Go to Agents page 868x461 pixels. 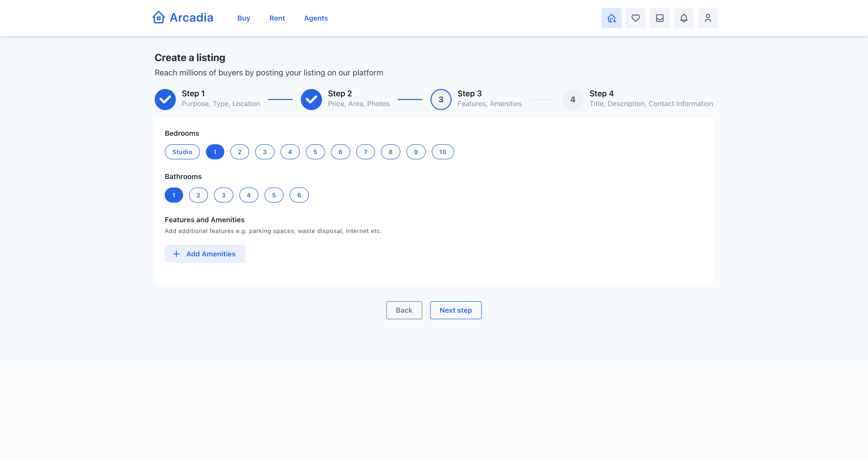coord(316,18)
